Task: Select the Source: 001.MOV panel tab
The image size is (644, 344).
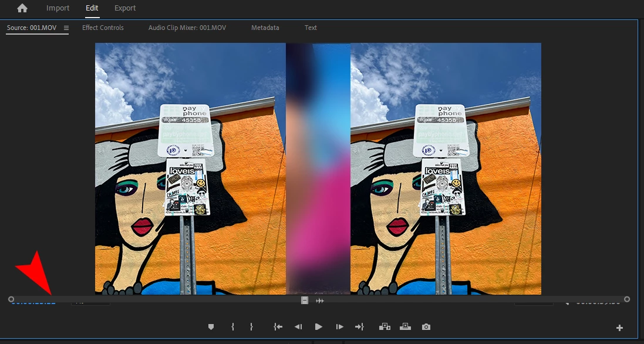Action: (x=32, y=28)
